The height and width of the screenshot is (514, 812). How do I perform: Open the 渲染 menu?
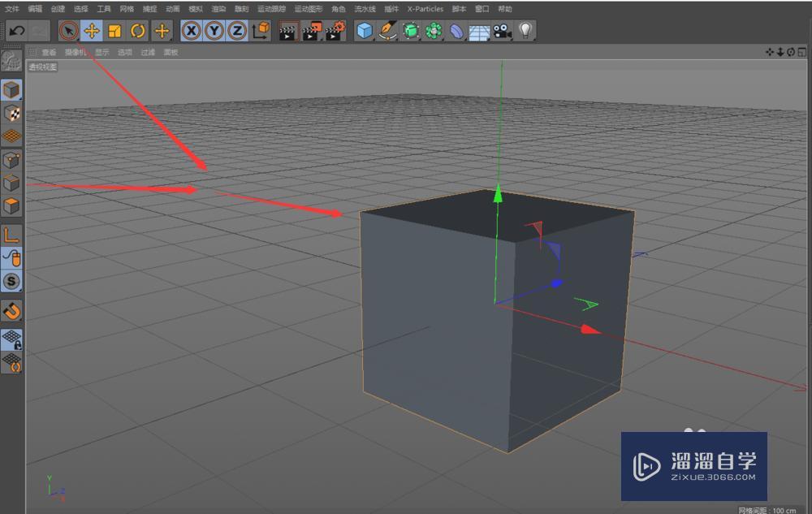point(218,9)
